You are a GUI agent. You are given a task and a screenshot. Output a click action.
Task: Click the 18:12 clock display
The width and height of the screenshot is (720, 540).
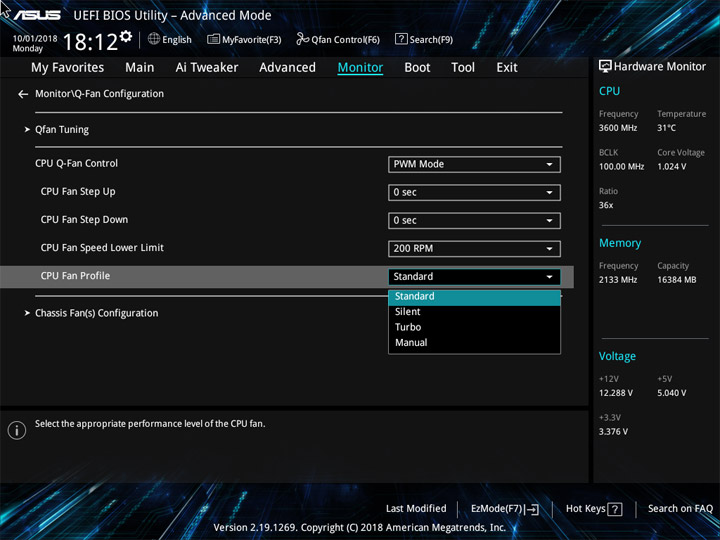[90, 42]
